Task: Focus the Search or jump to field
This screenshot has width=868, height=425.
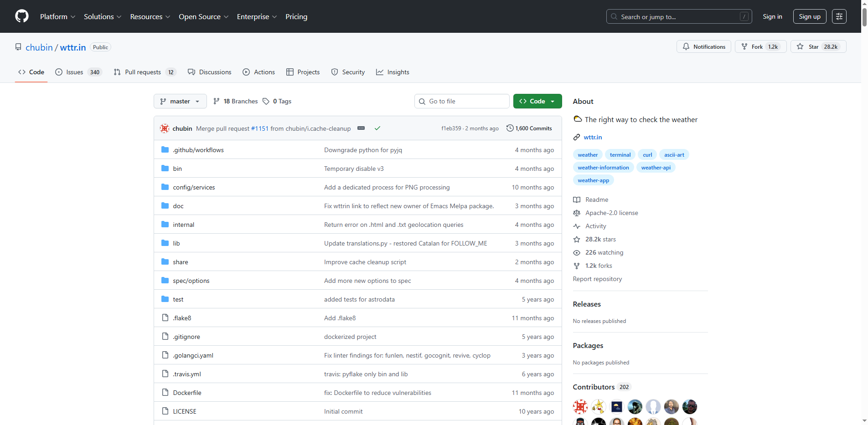Action: pos(679,16)
